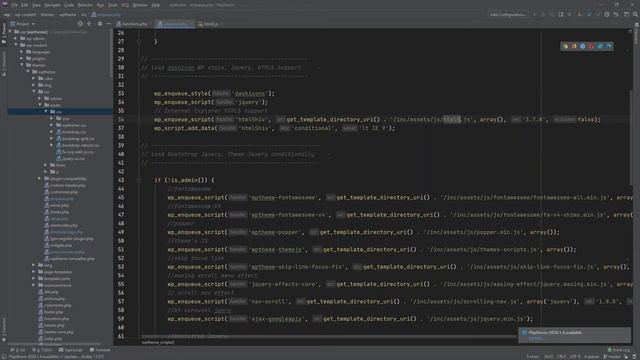Image resolution: width=640 pixels, height=360 pixels.
Task: Click line number 45 in the gutter
Action: (x=121, y=198)
